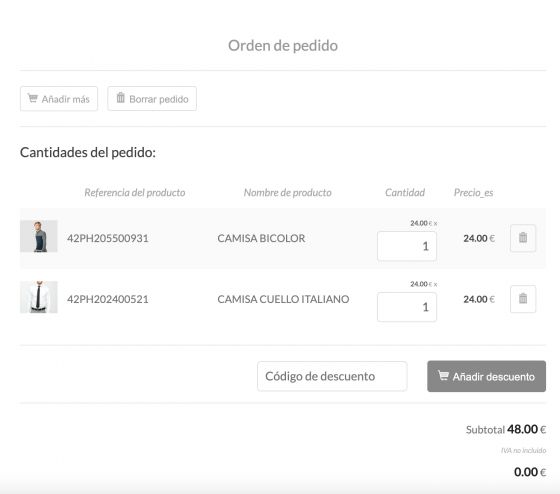Open the CAMISA BICOLOR product thumbnail
560x494 pixels.
point(39,236)
